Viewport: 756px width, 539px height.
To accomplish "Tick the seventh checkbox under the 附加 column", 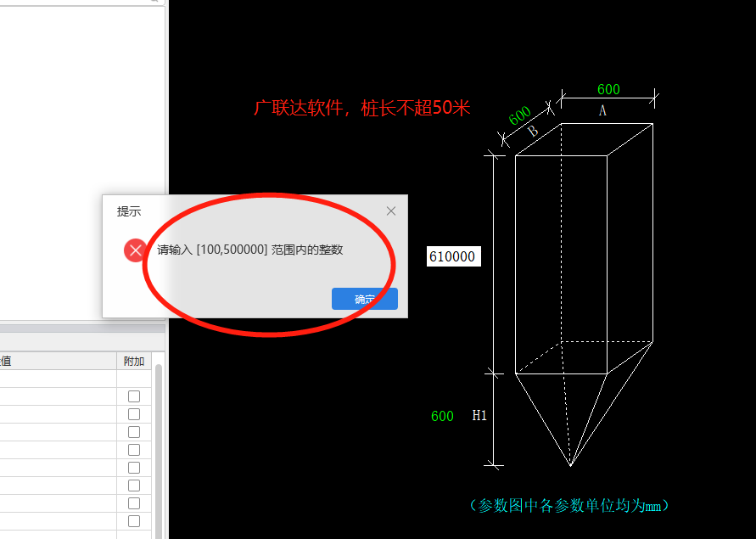I will (x=134, y=503).
